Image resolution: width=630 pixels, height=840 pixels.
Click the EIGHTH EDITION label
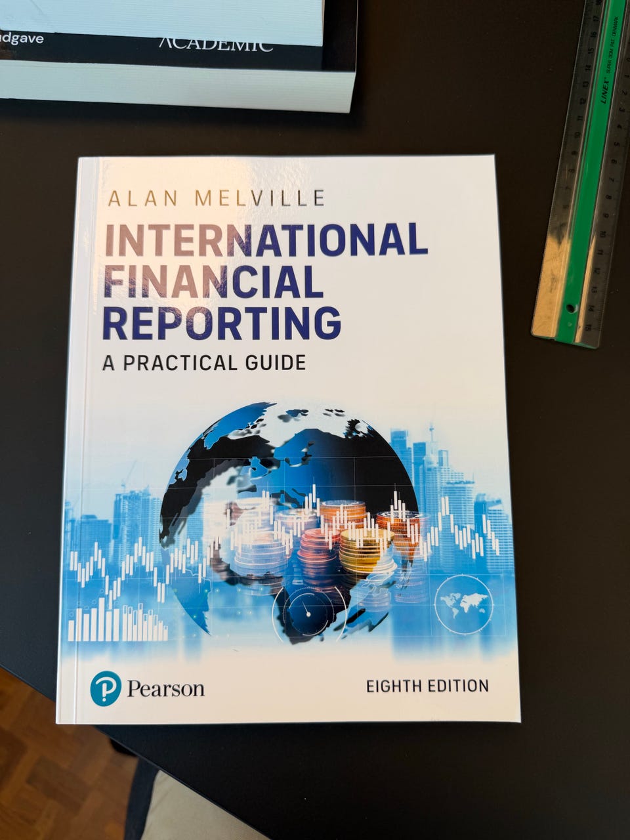point(427,686)
